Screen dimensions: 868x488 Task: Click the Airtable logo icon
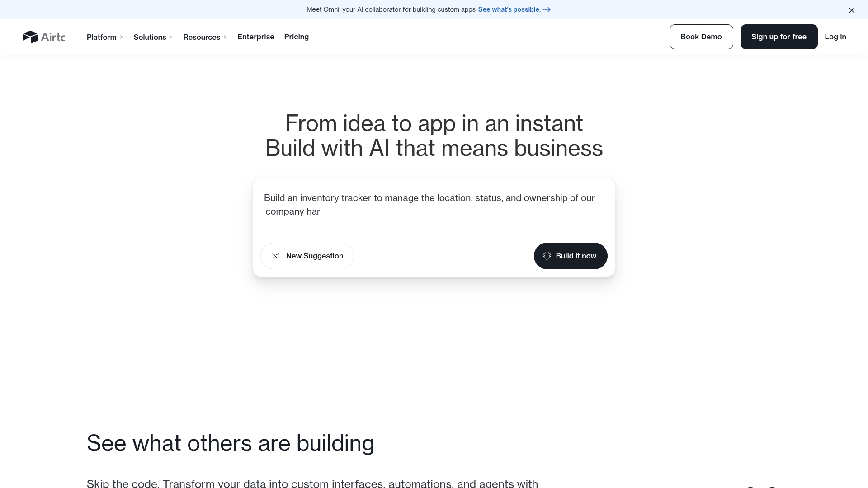pos(30,37)
